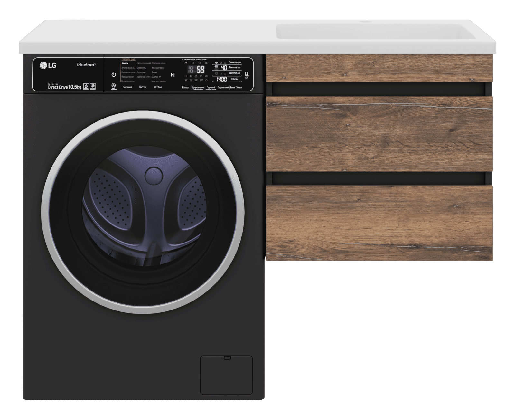Screen dimensions: 515x420
Task: Tap the Tag On phone icon
Action: [x=247, y=75]
